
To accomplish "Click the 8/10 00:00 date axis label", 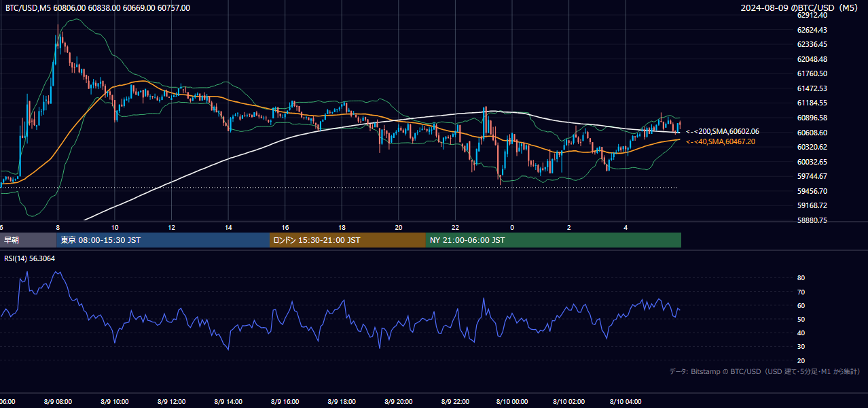I will (511, 402).
